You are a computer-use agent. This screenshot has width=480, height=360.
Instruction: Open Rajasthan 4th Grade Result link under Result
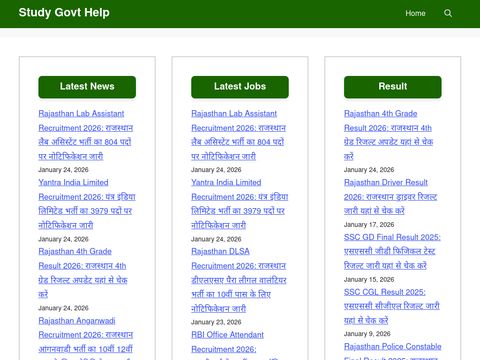389,135
